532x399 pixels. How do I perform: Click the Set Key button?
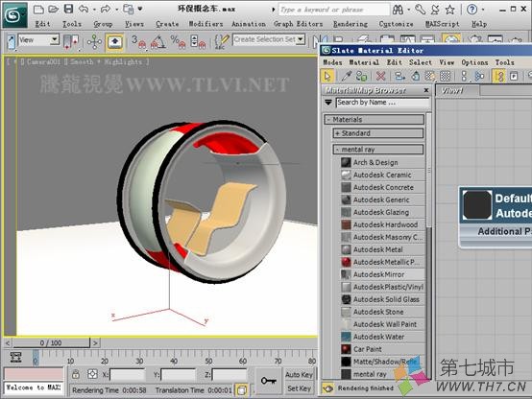click(x=299, y=388)
